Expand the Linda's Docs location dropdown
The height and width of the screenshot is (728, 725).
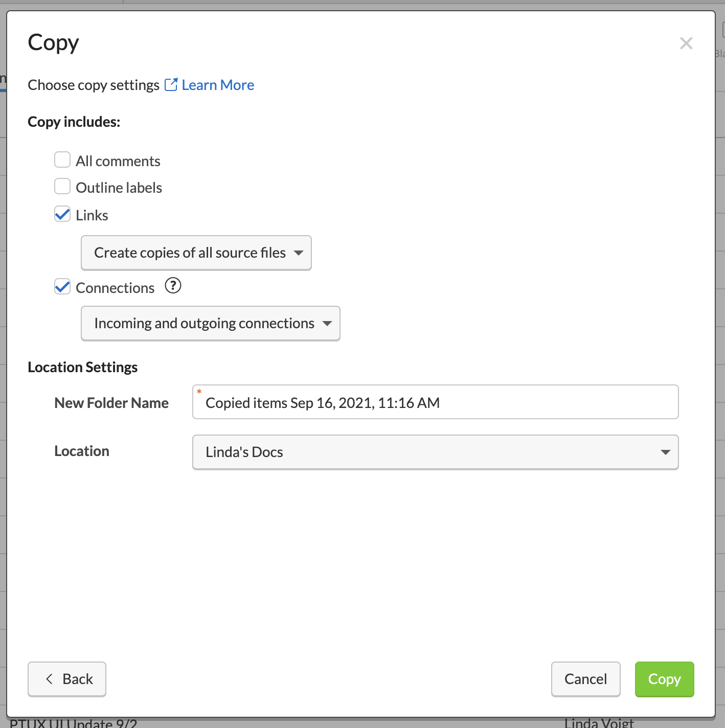(x=435, y=452)
